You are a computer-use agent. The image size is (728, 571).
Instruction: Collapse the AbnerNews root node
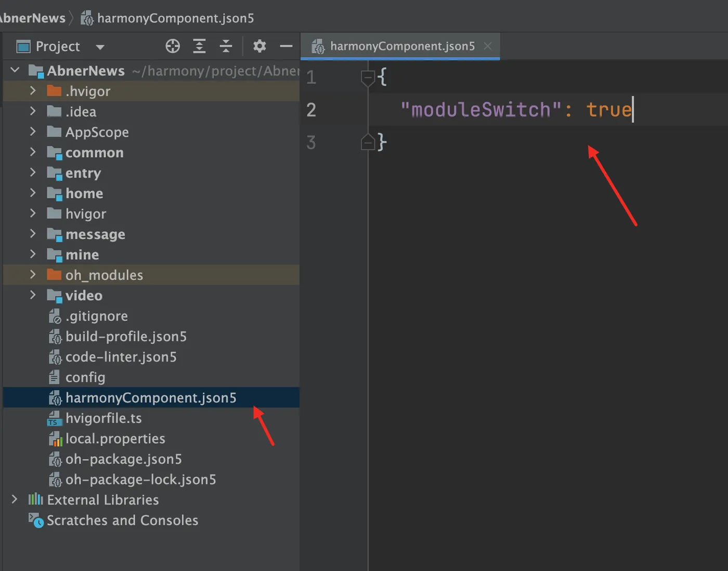pyautogui.click(x=15, y=70)
